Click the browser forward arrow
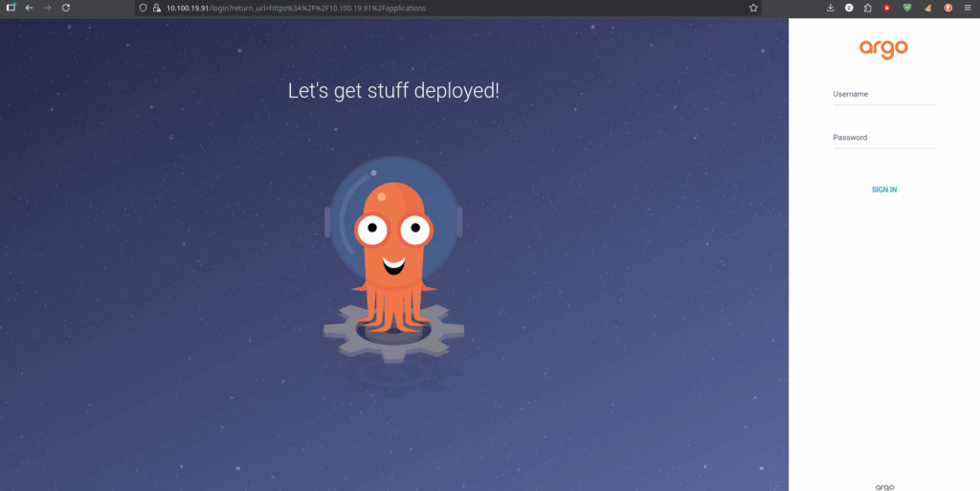The height and width of the screenshot is (491, 980). click(47, 8)
